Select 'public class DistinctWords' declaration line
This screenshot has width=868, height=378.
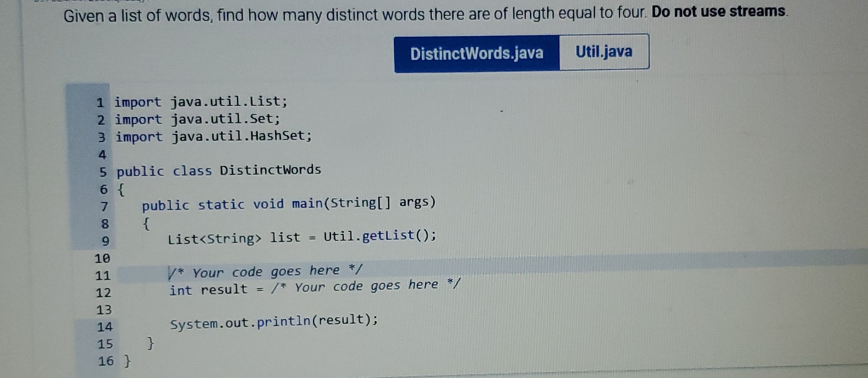(x=219, y=170)
